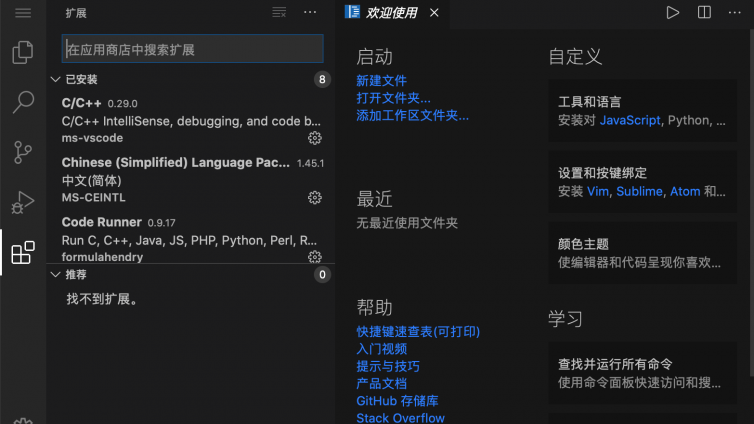Open editor more actions ellipsis
The width and height of the screenshot is (754, 424).
click(x=734, y=12)
